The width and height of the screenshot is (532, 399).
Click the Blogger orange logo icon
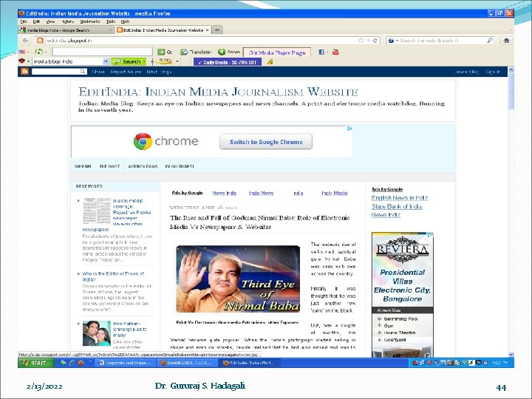[25, 72]
